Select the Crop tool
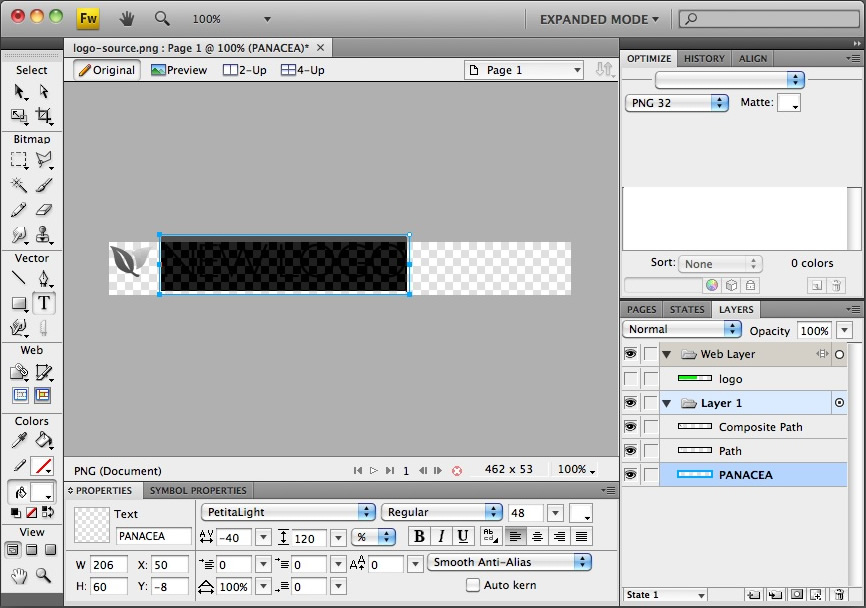The width and height of the screenshot is (866, 608). (x=44, y=115)
